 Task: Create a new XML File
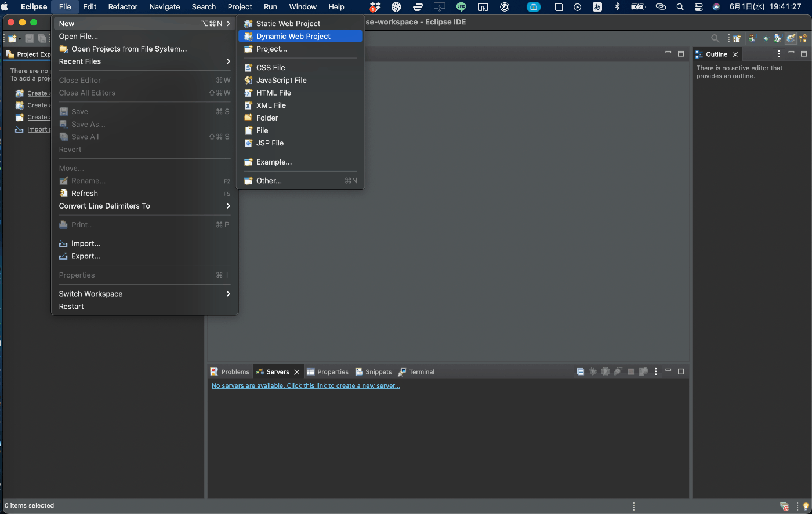[x=300, y=105]
